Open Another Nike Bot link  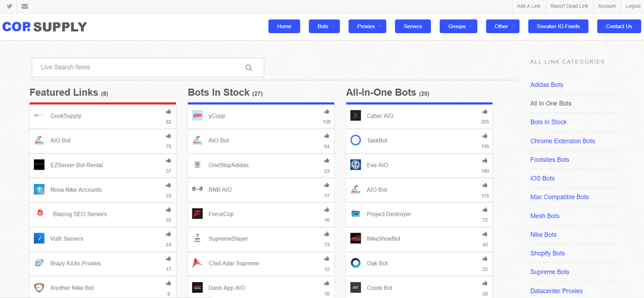[72, 288]
